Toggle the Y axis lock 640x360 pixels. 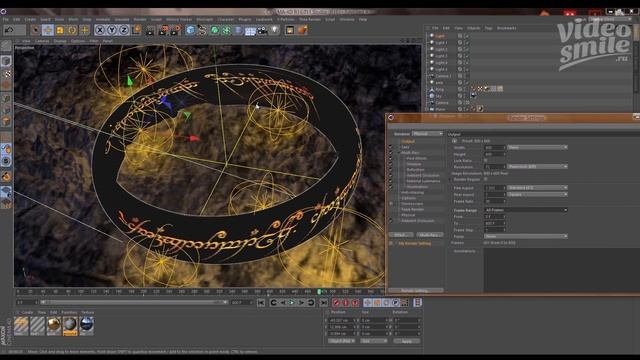(x=112, y=30)
